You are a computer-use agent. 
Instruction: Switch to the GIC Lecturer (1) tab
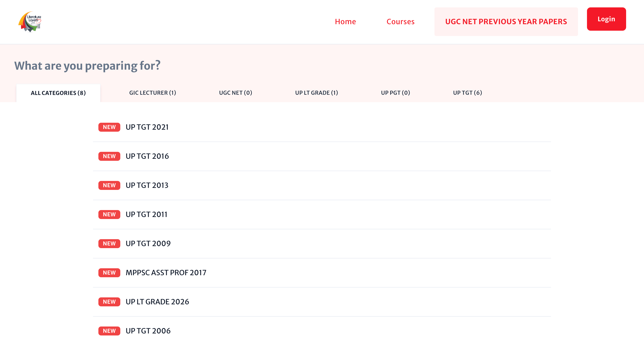coord(153,93)
